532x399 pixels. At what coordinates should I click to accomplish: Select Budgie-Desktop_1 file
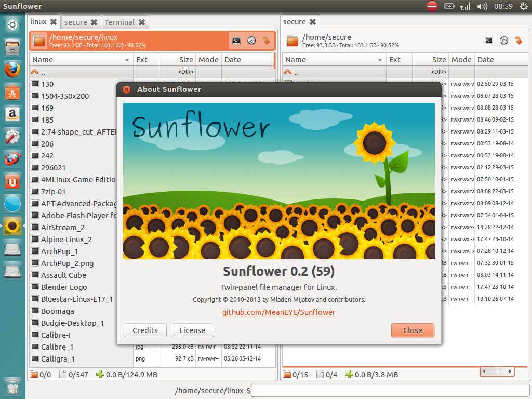(72, 323)
